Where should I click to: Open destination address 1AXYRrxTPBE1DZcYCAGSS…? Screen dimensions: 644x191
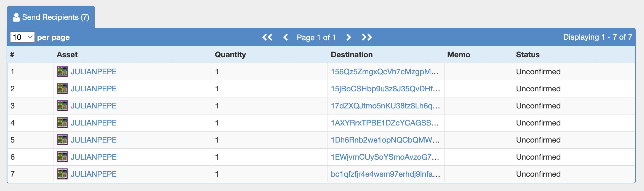[x=385, y=123]
